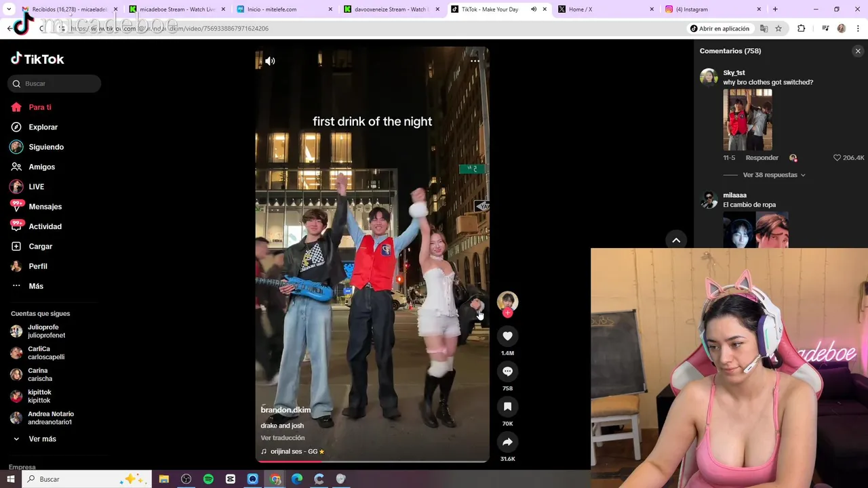This screenshot has height=488, width=868.
Task: Translate page icon in address bar
Action: 764,28
